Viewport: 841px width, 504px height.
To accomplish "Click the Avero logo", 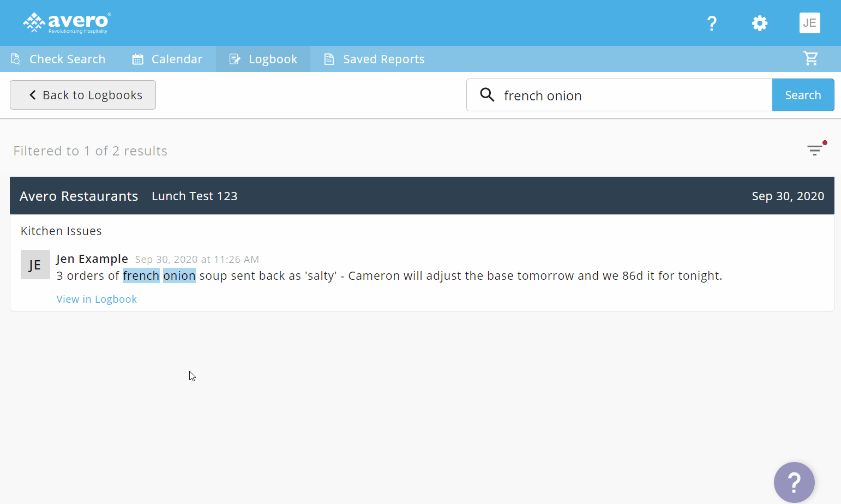I will tap(67, 23).
